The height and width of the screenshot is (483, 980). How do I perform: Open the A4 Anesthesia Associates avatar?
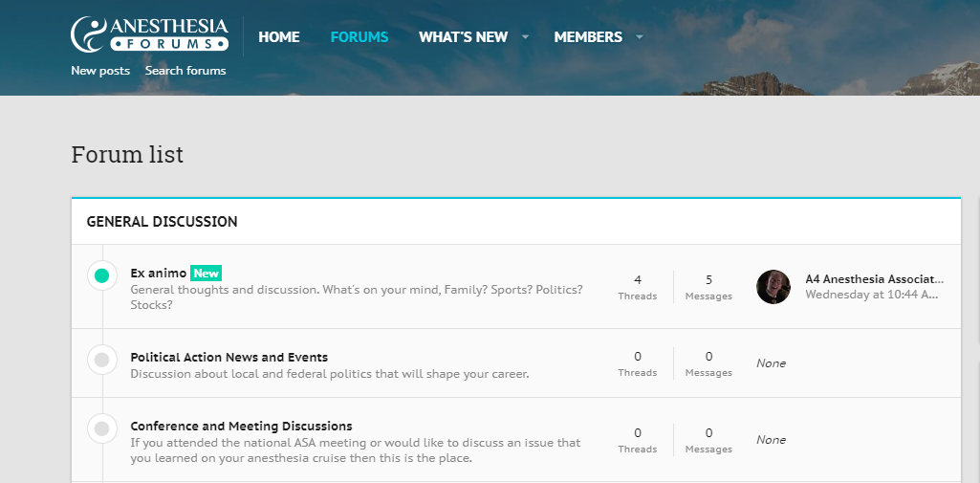[773, 287]
